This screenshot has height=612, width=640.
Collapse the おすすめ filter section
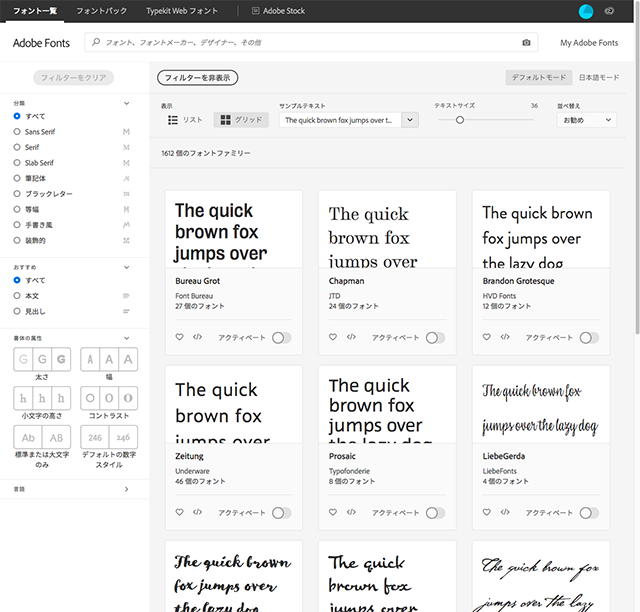127,267
